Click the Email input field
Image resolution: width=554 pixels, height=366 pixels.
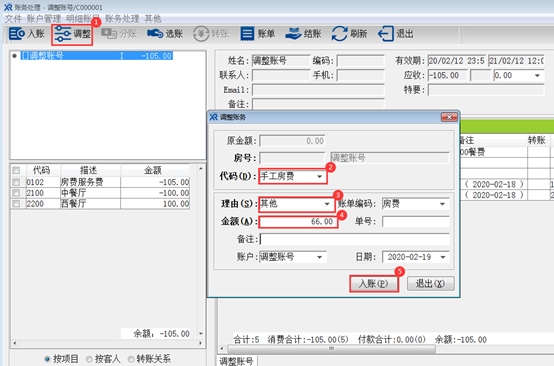[318, 90]
